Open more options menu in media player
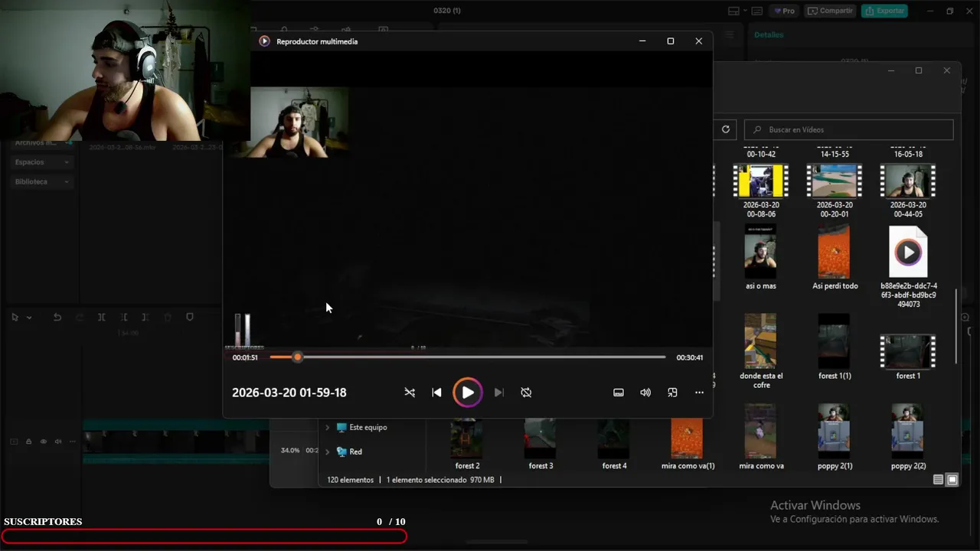This screenshot has height=551, width=980. click(x=699, y=393)
